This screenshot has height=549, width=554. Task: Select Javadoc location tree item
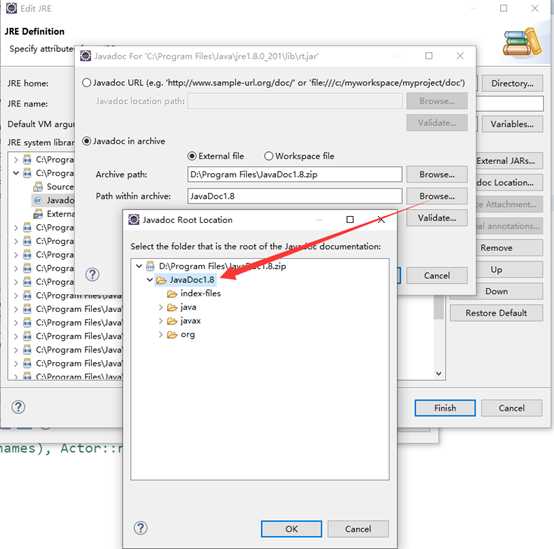[x=60, y=200]
